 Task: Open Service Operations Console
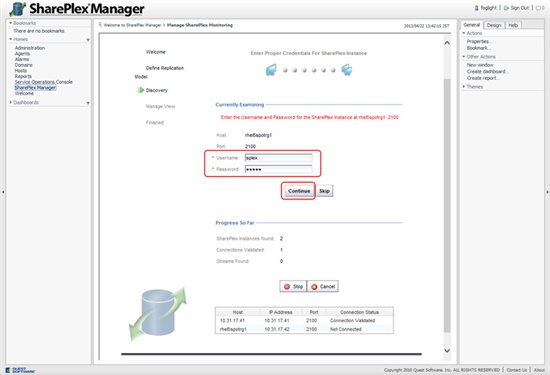click(x=43, y=82)
